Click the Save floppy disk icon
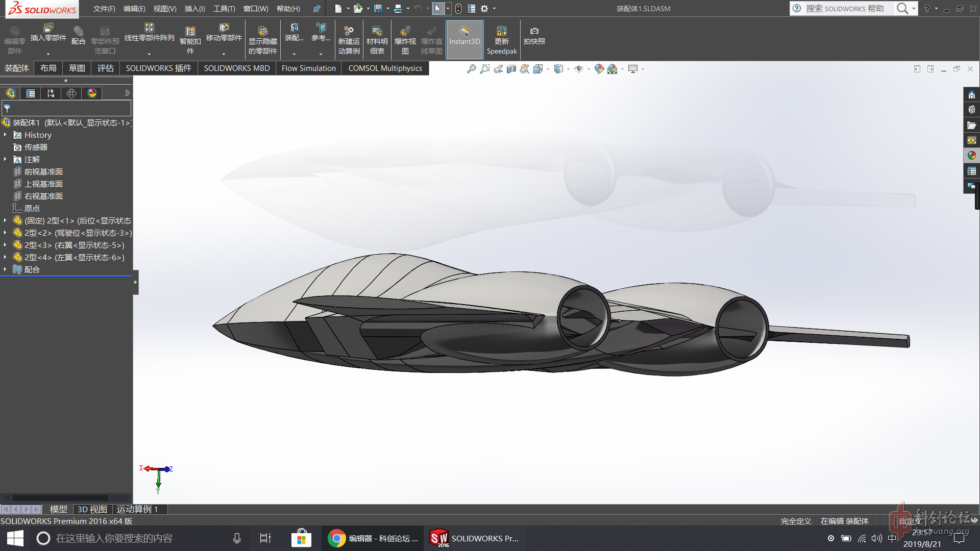The height and width of the screenshot is (551, 980). click(x=378, y=9)
